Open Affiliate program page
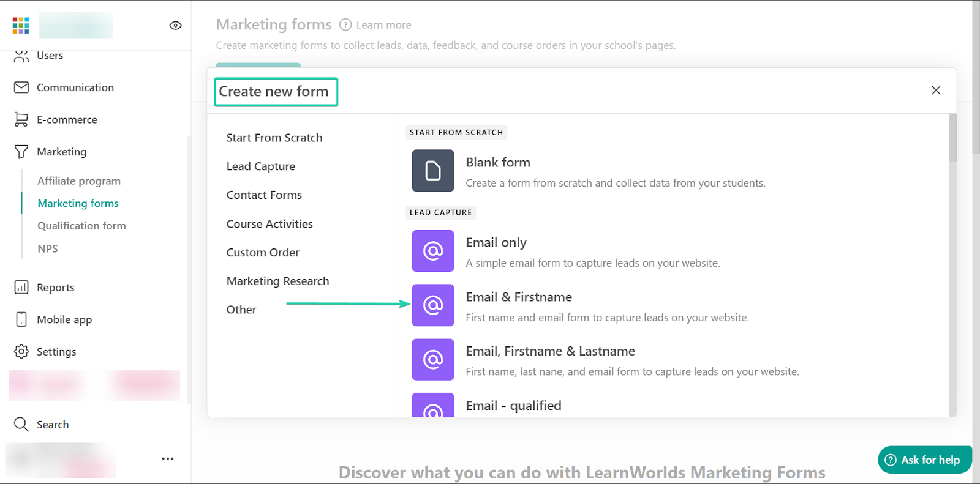Screen dimensions: 980x484 coord(79,181)
